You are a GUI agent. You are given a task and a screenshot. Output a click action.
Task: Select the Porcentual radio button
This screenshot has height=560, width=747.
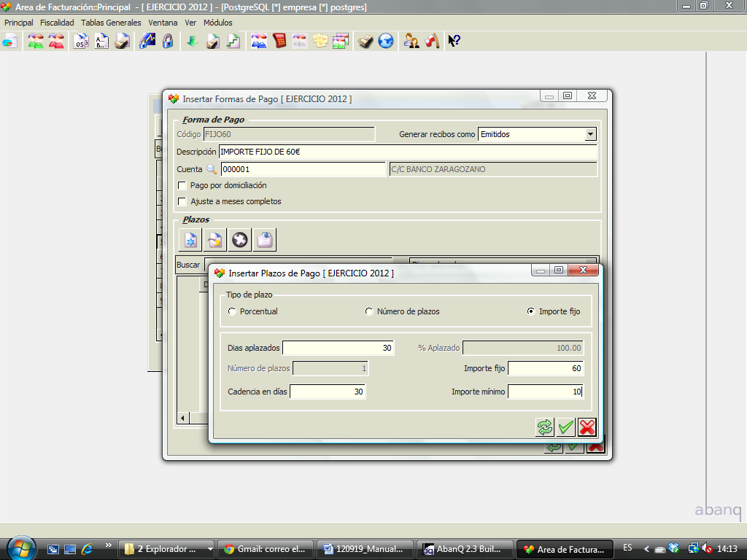(x=232, y=311)
